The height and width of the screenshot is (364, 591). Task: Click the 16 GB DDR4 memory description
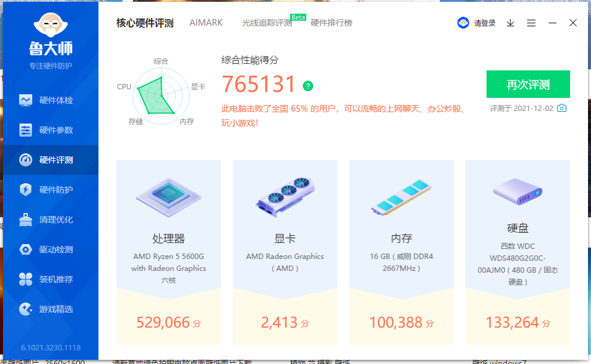[401, 263]
